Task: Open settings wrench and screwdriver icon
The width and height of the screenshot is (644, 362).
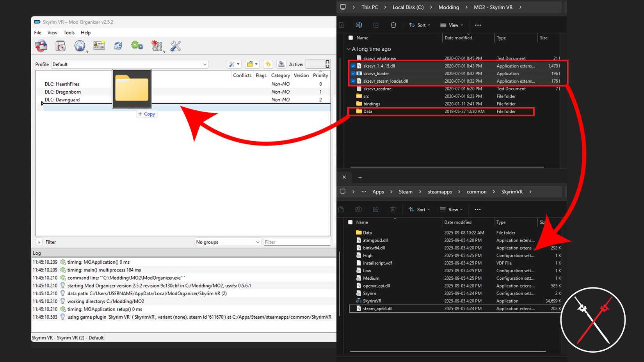Action: tap(176, 46)
